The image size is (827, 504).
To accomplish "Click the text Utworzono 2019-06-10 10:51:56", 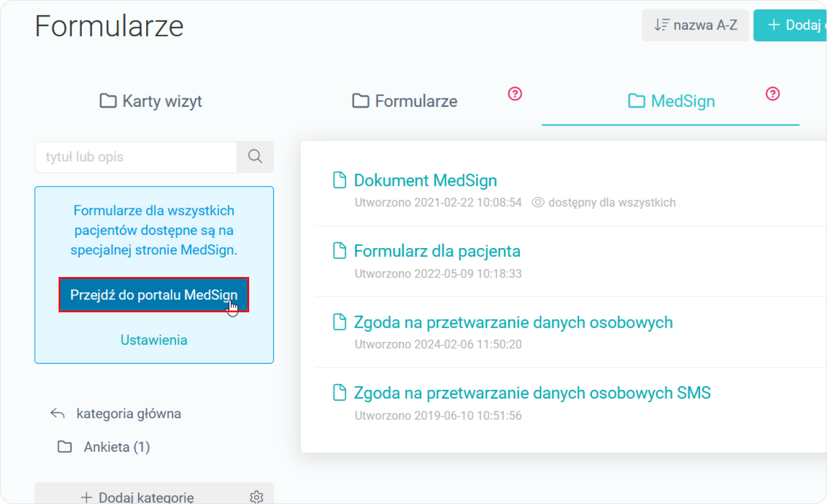I will [x=438, y=415].
